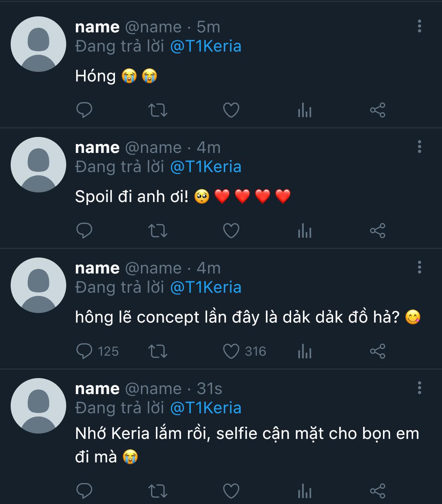Like the tweet with 316 likes

(x=231, y=351)
